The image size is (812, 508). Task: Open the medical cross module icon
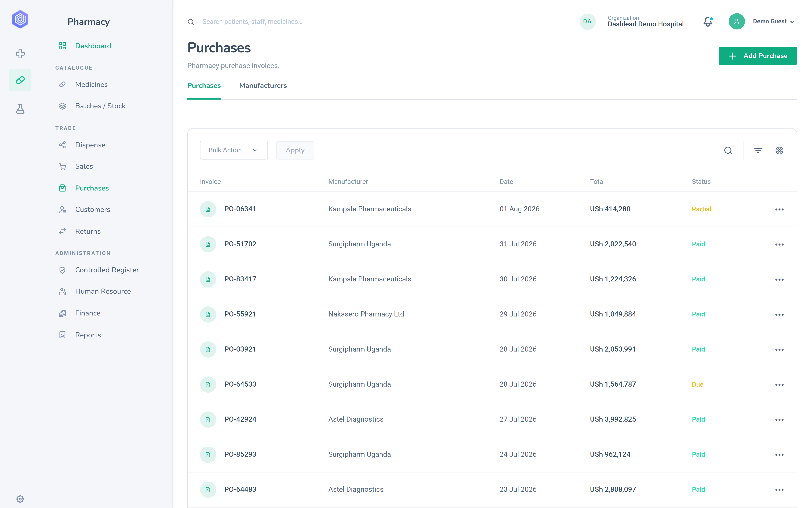[x=20, y=54]
